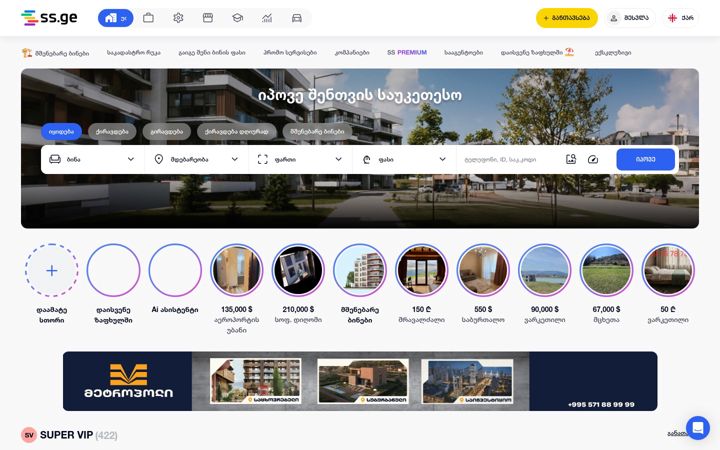Open the ss.ge logo homepage link
The width and height of the screenshot is (720, 450).
[49, 18]
